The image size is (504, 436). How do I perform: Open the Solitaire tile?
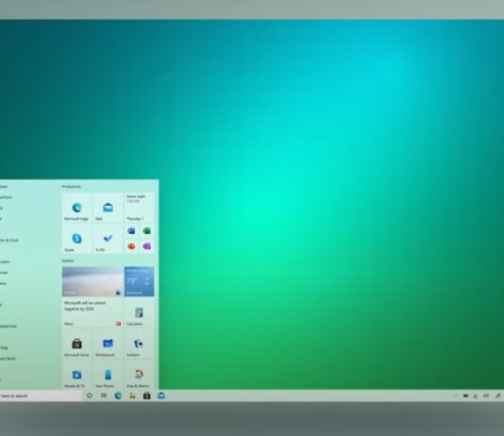(139, 344)
